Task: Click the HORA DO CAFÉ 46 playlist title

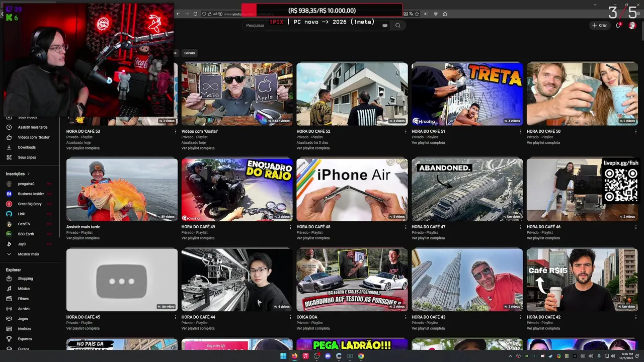Action: point(543,227)
